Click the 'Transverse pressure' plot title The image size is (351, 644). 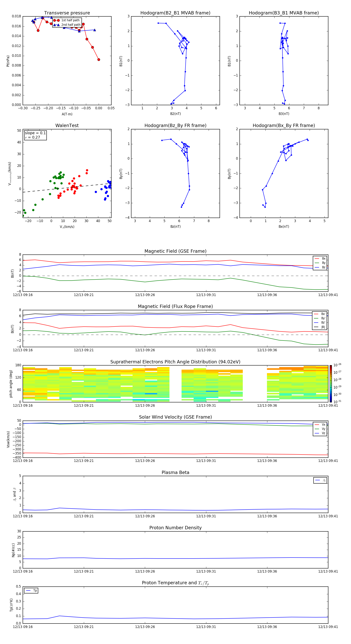pos(67,13)
